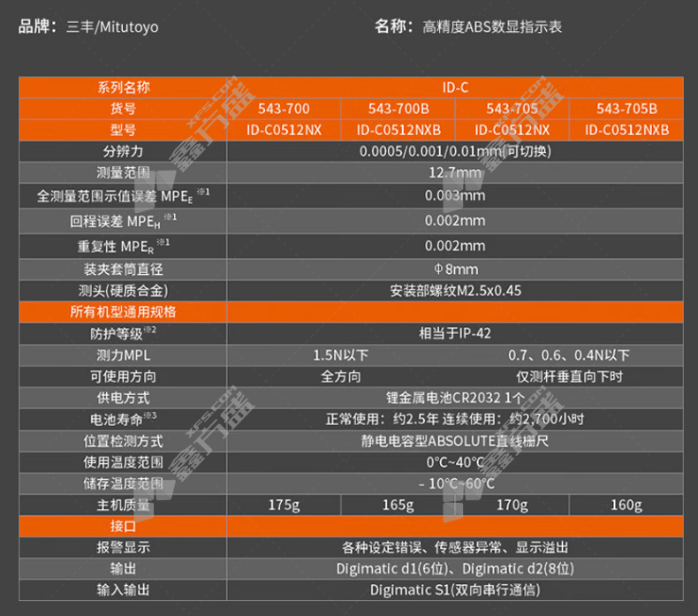Select the 1.5N以下 measuring force cell
The width and height of the screenshot is (698, 616).
340,355
